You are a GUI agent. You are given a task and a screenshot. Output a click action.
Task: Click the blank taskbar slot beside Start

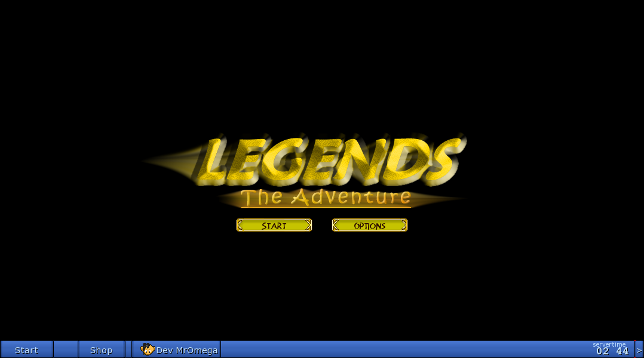coord(66,350)
